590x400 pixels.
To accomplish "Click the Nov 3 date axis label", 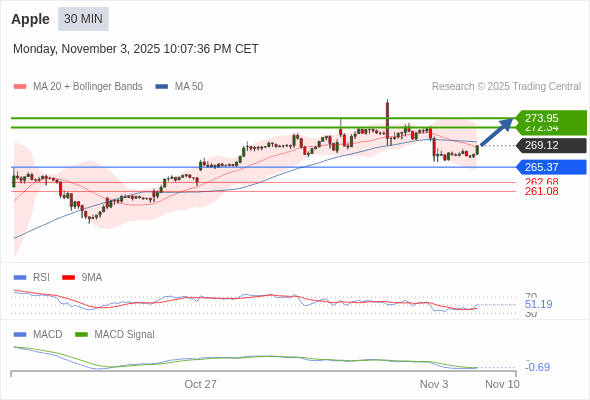I will coord(434,384).
